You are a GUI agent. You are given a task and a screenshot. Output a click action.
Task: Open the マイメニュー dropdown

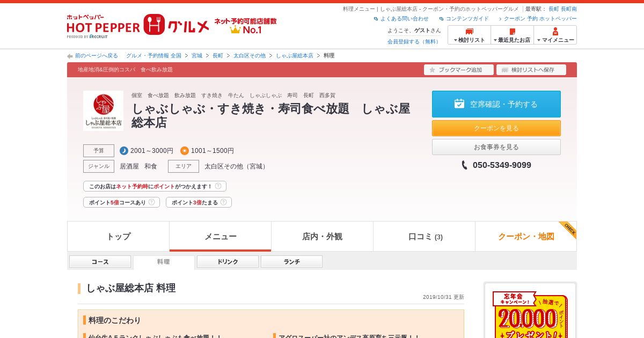click(x=555, y=35)
